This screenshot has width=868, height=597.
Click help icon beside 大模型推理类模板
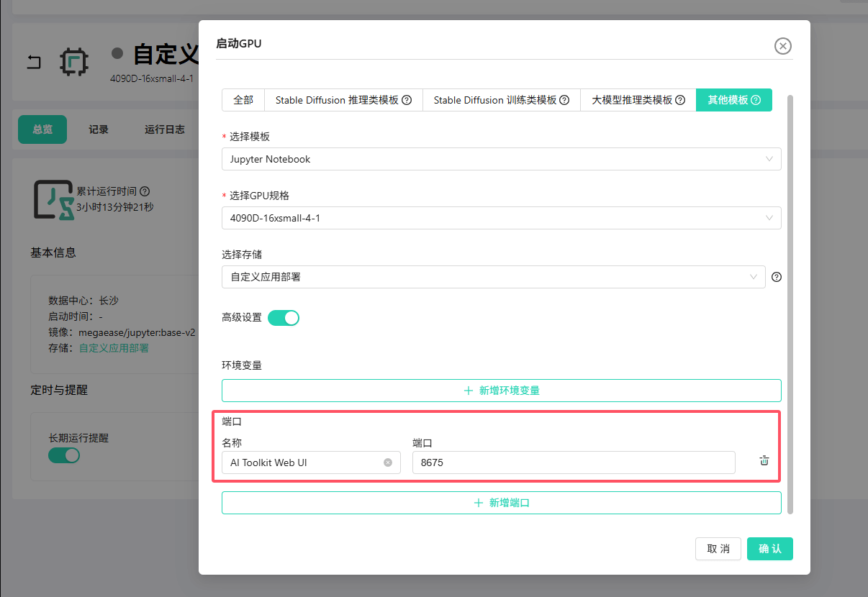click(680, 100)
